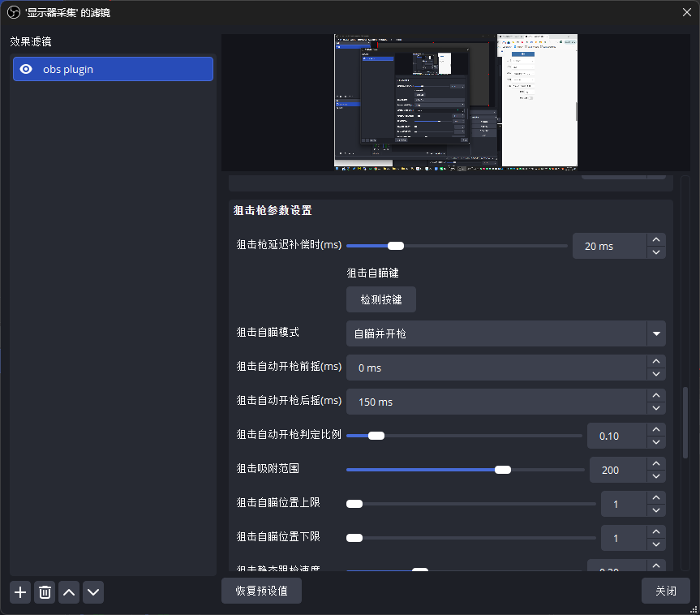Image resolution: width=700 pixels, height=615 pixels.
Task: Increase 狙击自动开枪判定比例 0.10 with up arrow
Action: tap(656, 429)
